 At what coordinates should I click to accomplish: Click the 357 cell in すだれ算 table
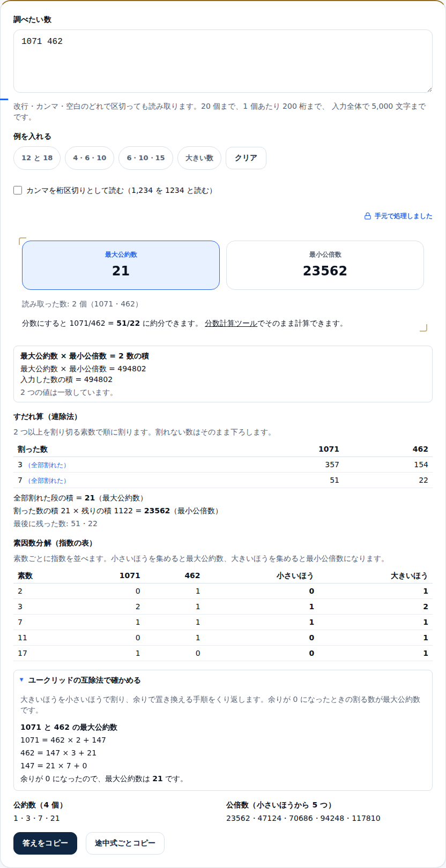(332, 465)
